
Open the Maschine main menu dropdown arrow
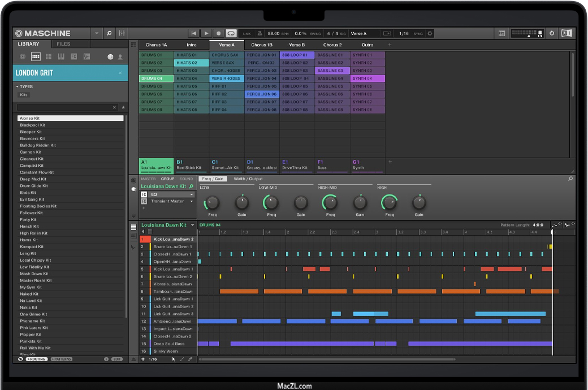[x=97, y=34]
